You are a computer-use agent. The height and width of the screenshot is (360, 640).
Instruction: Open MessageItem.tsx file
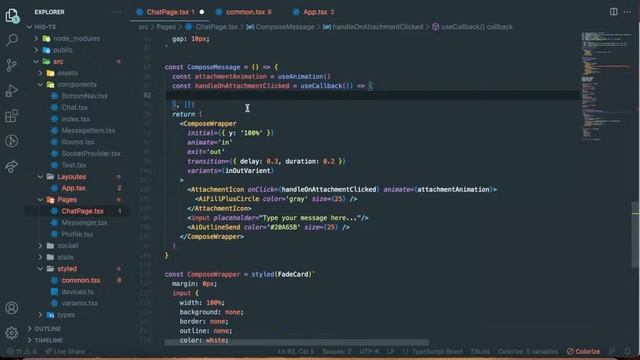(88, 131)
